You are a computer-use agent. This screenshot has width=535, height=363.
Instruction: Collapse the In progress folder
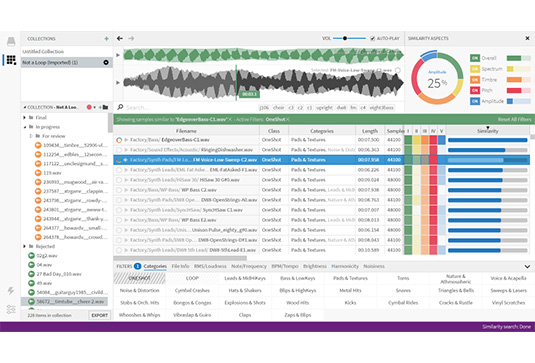click(x=25, y=127)
